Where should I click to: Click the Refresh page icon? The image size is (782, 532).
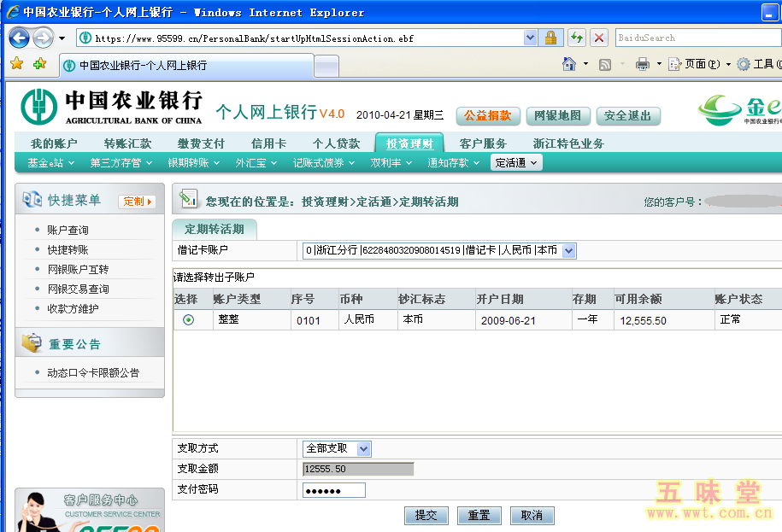coord(577,38)
